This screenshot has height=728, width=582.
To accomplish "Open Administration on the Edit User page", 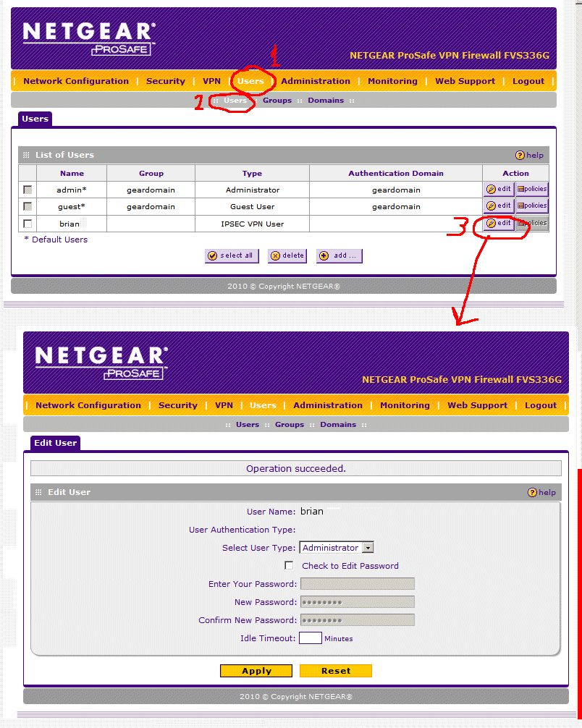I will click(x=328, y=405).
